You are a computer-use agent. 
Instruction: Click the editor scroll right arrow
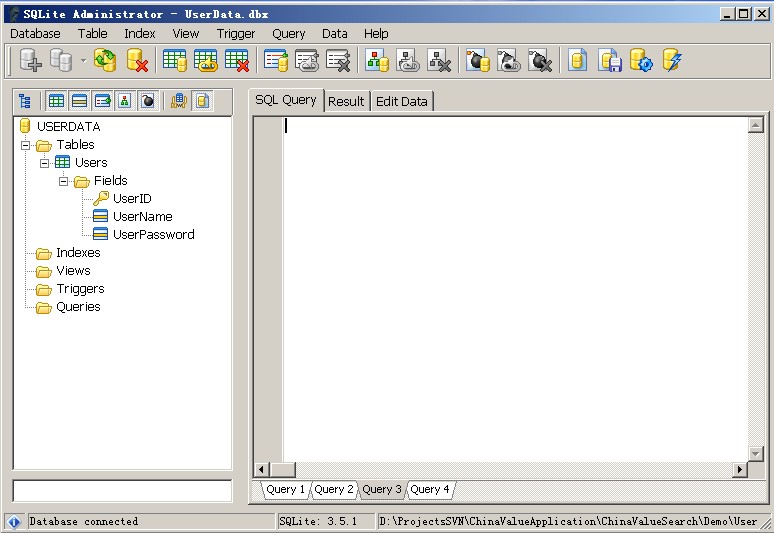(739, 469)
